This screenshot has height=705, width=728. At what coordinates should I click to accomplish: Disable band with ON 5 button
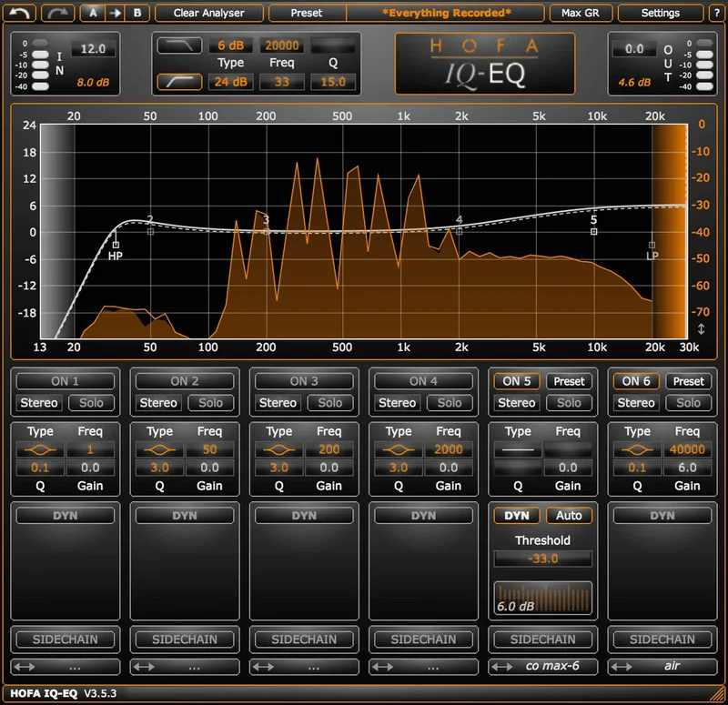click(517, 381)
